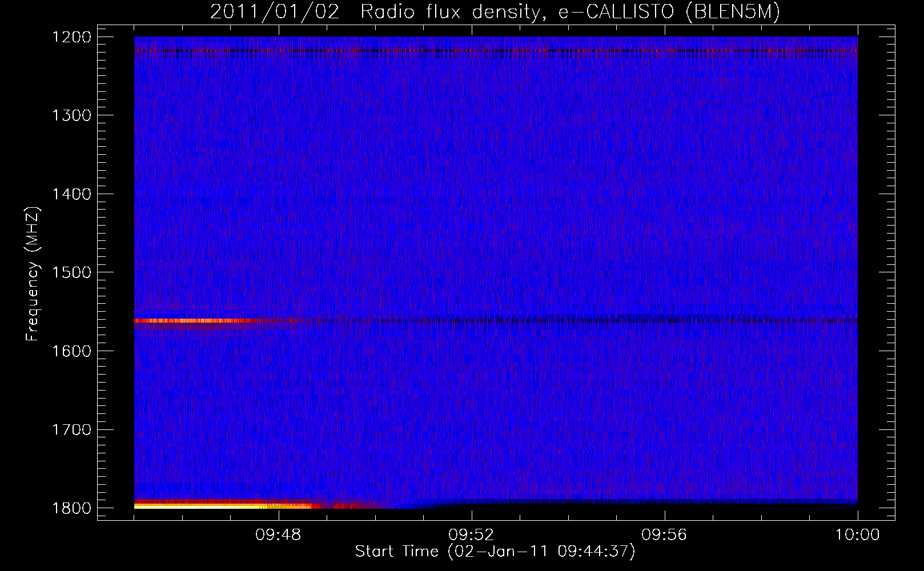Select the 1400 frequency tick label
Image resolution: width=924 pixels, height=571 pixels.
pyautogui.click(x=72, y=194)
